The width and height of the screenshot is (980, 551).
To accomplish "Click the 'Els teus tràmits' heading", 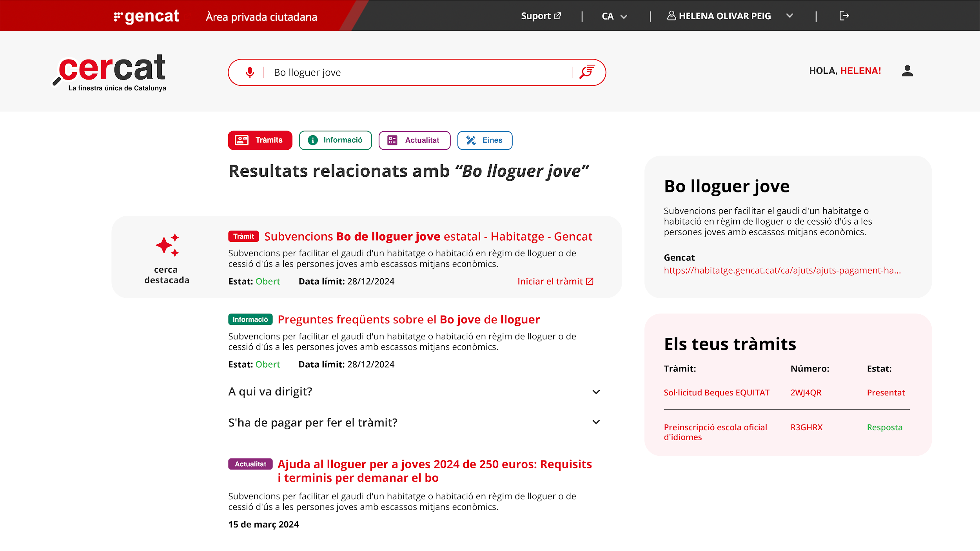I will [x=730, y=344].
